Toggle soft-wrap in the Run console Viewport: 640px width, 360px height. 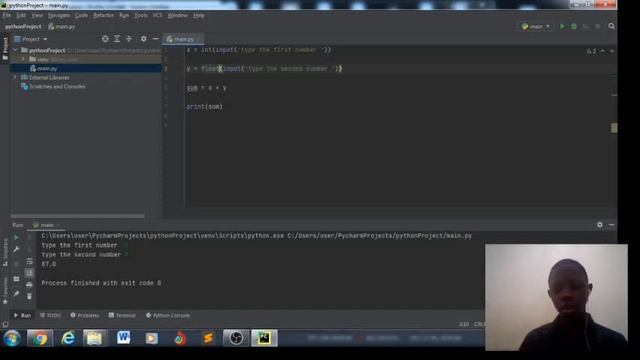coord(29,261)
